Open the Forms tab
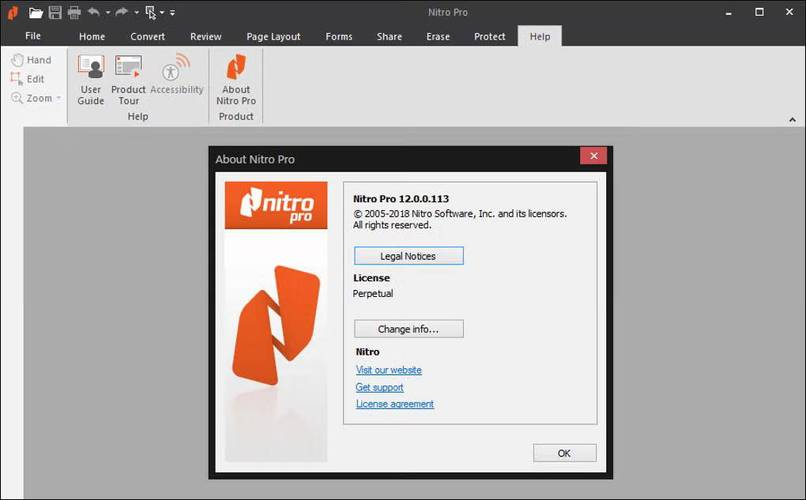The height and width of the screenshot is (500, 806). pos(339,36)
